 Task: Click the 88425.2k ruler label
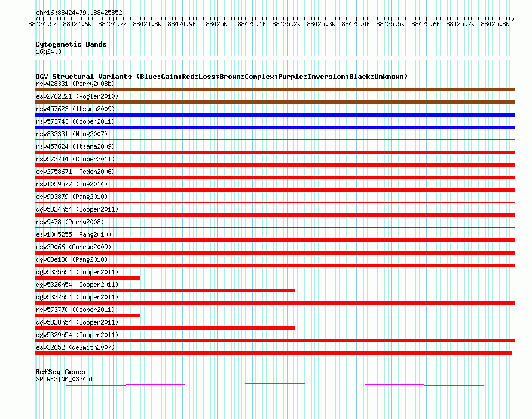(x=286, y=24)
